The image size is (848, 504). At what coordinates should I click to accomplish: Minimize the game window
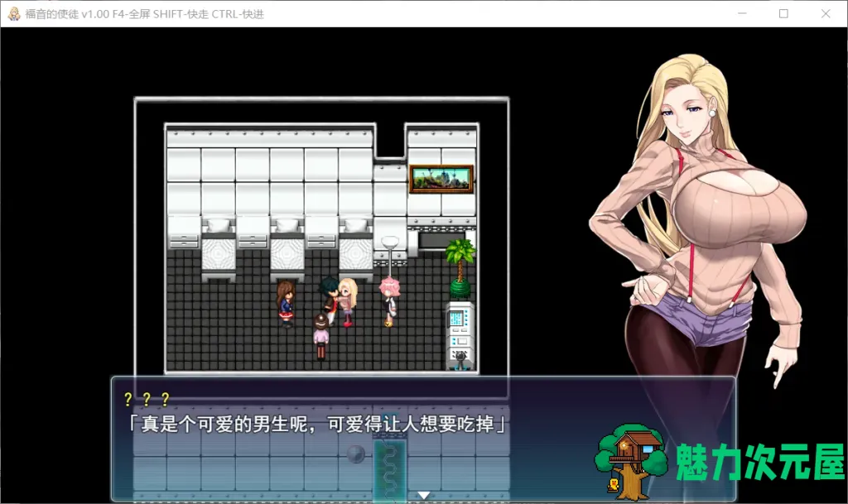tap(742, 13)
